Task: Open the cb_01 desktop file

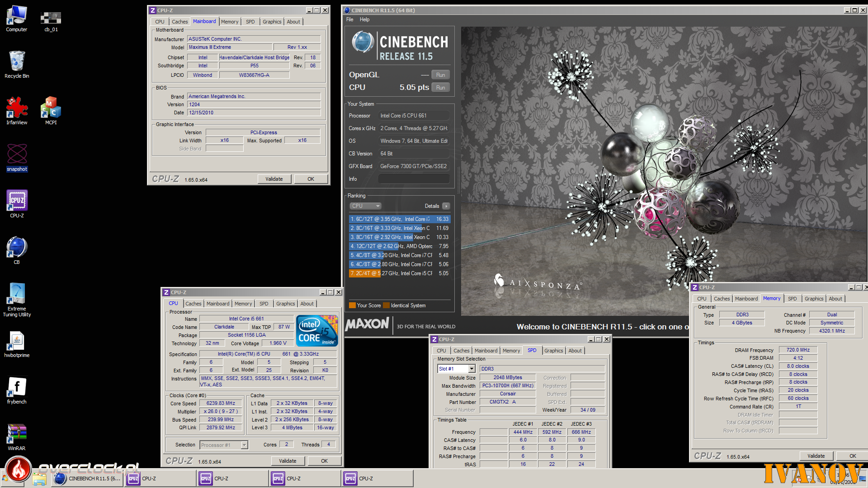Action: click(51, 21)
